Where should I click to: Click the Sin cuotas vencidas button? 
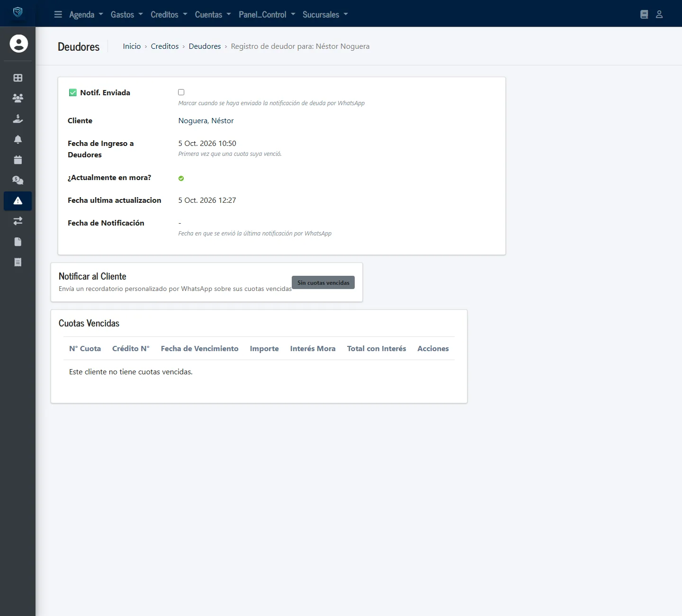[323, 283]
